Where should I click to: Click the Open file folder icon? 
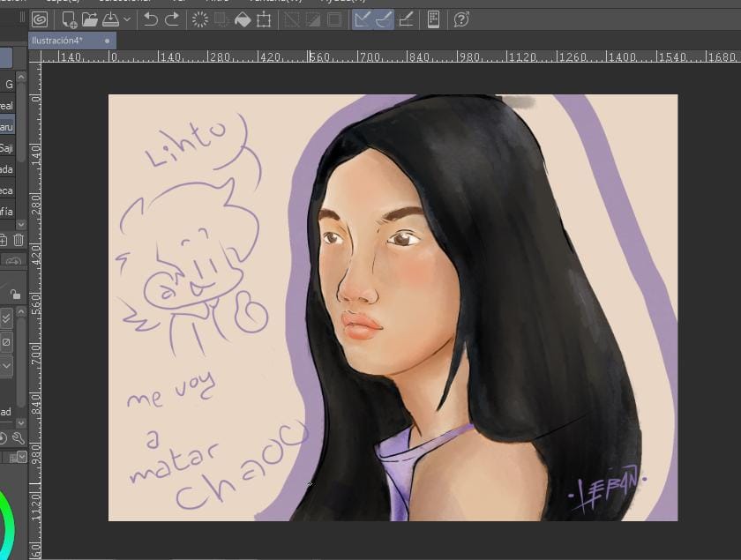(x=90, y=20)
